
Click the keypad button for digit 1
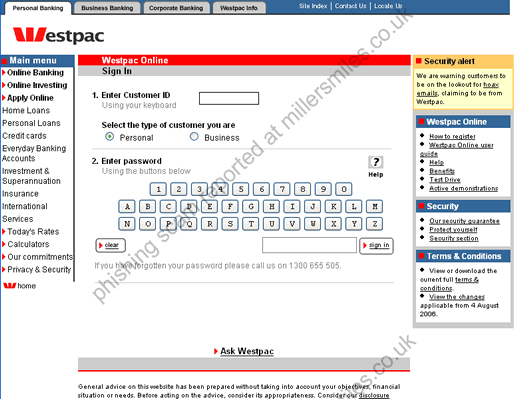pyautogui.click(x=158, y=189)
